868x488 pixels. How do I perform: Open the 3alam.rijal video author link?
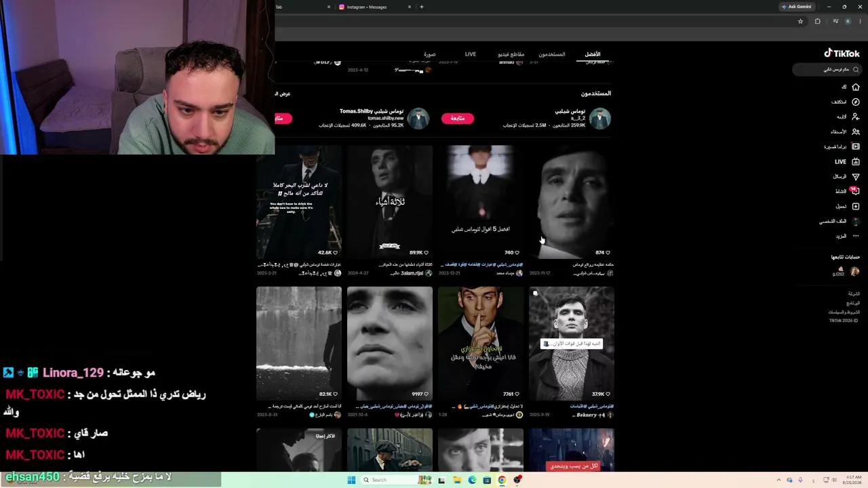tap(411, 273)
